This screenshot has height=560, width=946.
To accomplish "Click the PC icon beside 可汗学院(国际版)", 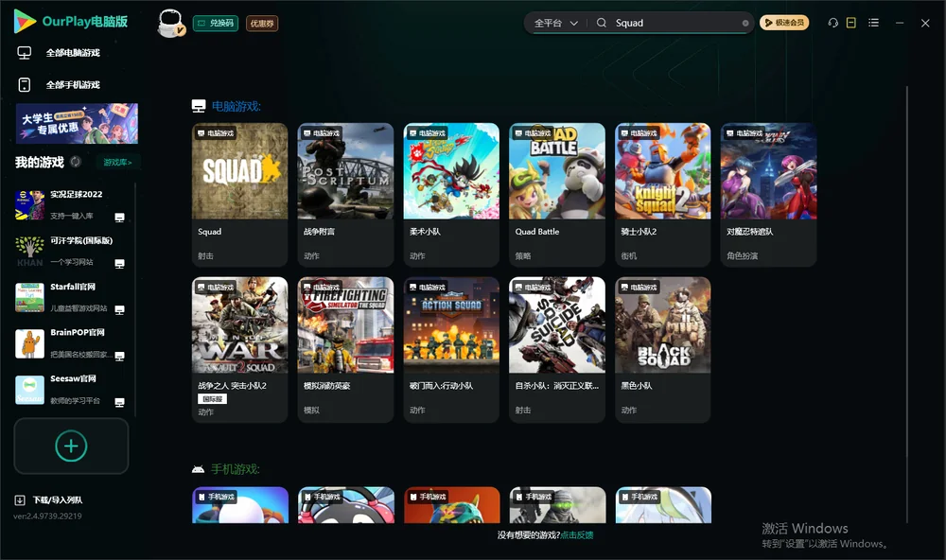I will (x=119, y=264).
